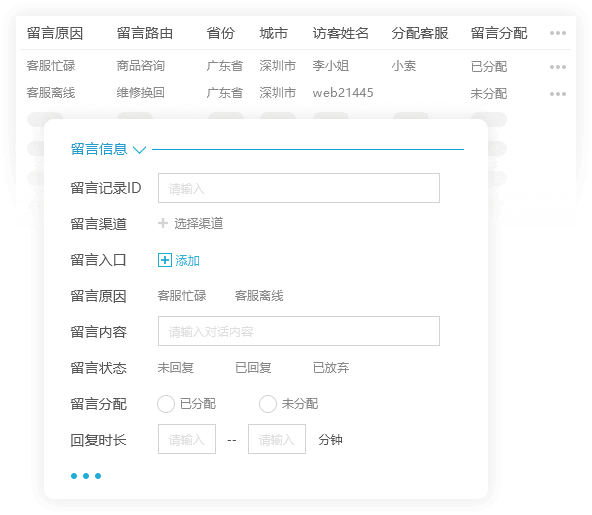Viewport: 592px width, 515px height.
Task: Click the 分配客服 column header
Action: [x=419, y=33]
